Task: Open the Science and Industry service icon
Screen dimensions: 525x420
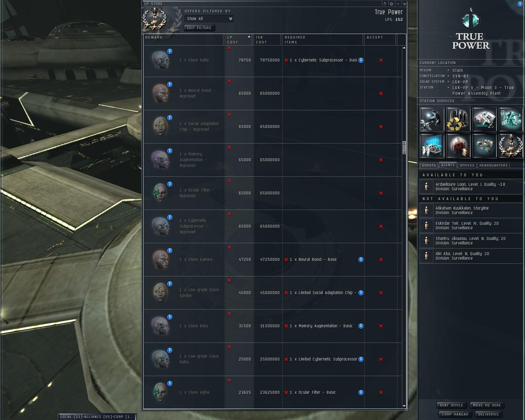Action: (432, 146)
